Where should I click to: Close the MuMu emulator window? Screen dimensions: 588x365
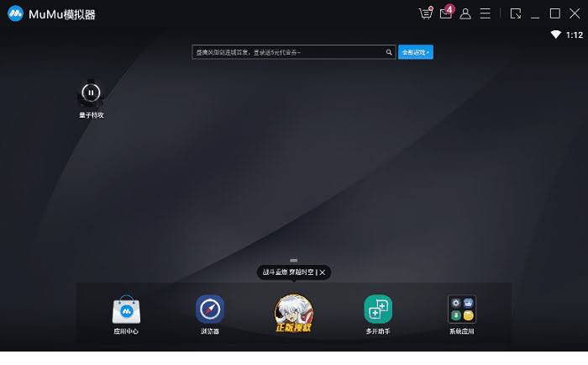coord(575,14)
